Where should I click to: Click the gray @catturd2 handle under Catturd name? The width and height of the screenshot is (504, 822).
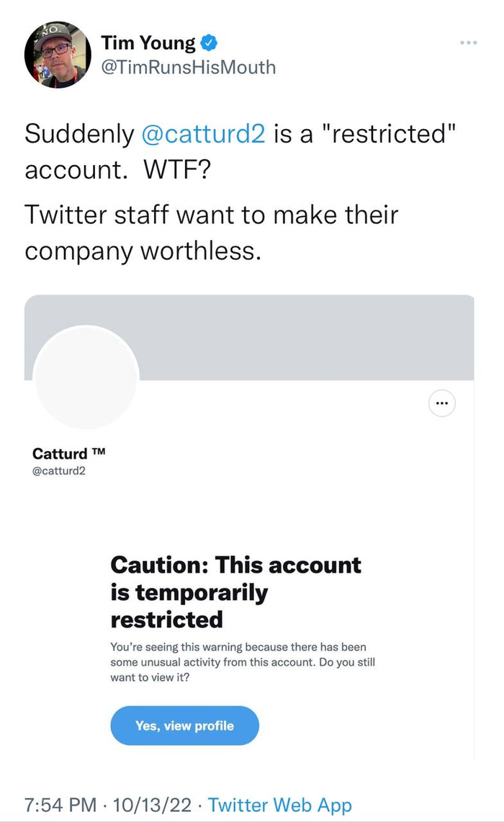click(59, 471)
